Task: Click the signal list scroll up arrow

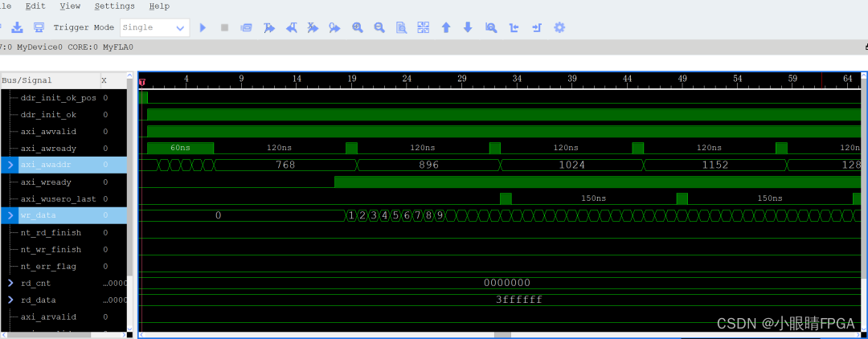Action: pos(130,76)
